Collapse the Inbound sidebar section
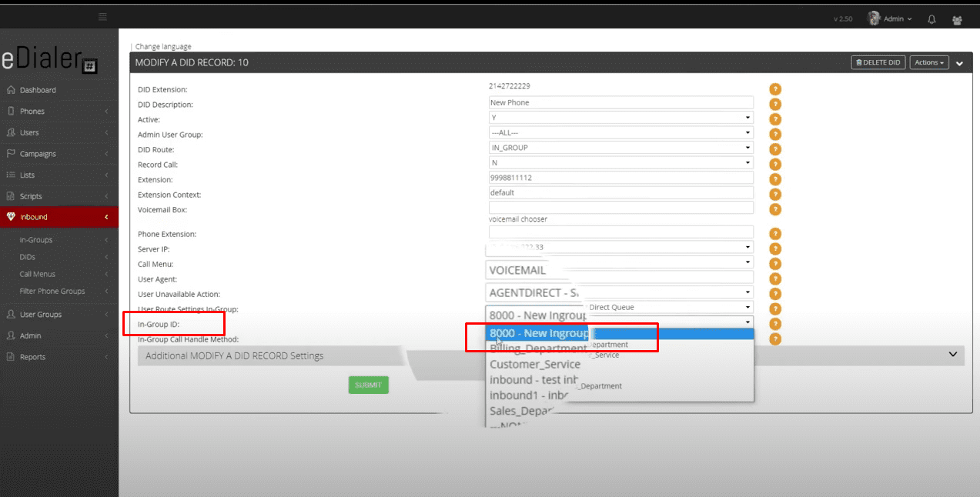 [59, 217]
